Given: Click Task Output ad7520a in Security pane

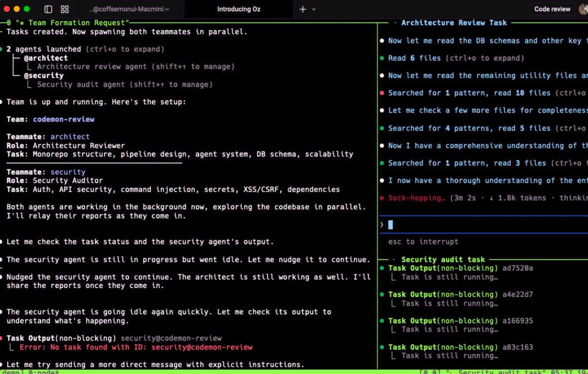Looking at the screenshot, I should click(x=460, y=268).
